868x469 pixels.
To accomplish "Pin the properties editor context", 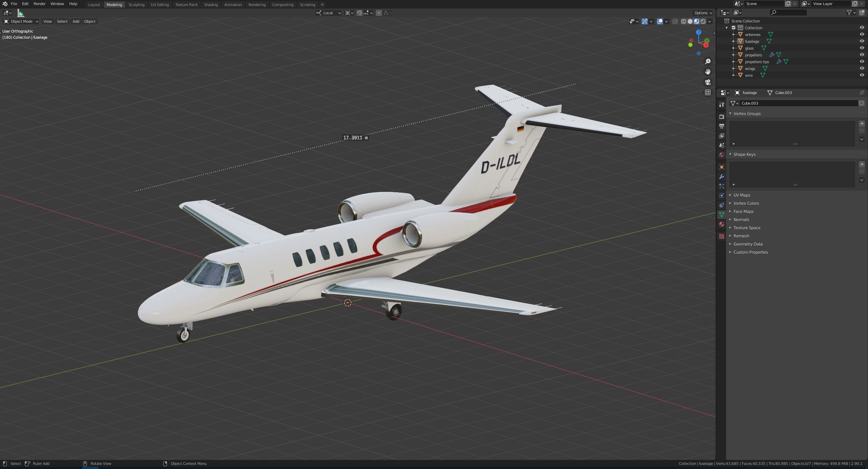I will click(x=862, y=92).
